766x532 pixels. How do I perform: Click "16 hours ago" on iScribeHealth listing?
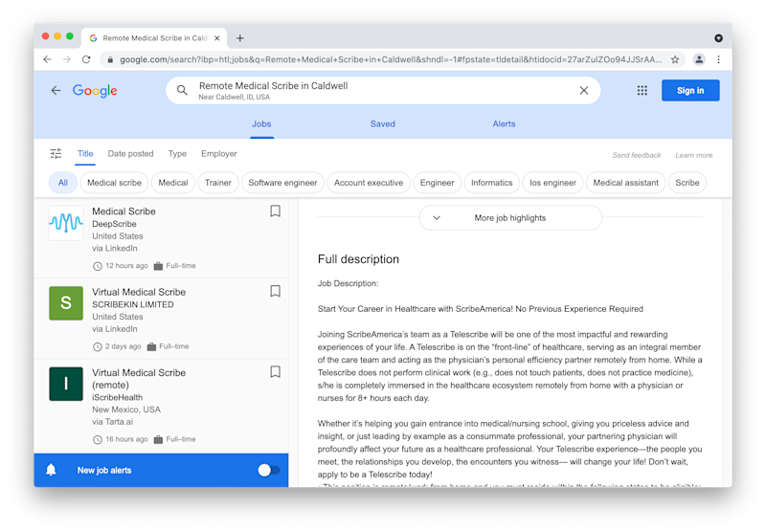(126, 439)
